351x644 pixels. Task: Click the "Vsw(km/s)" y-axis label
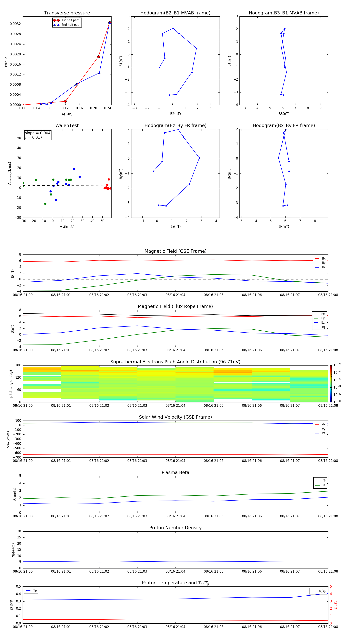(8, 439)
